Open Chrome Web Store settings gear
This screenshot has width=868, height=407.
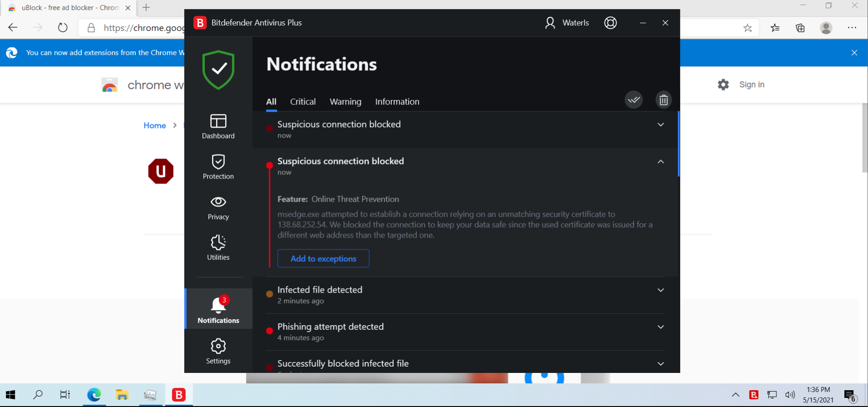(723, 84)
